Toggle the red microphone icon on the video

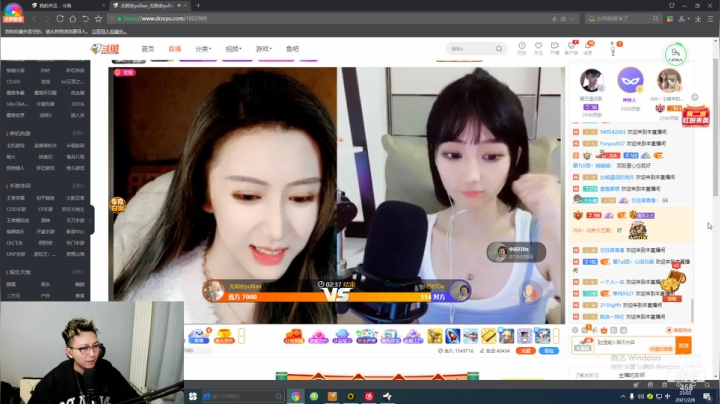coord(529,293)
